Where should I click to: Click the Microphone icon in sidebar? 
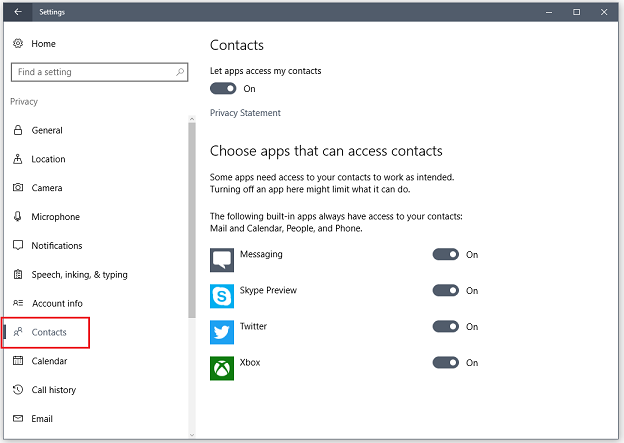18,217
